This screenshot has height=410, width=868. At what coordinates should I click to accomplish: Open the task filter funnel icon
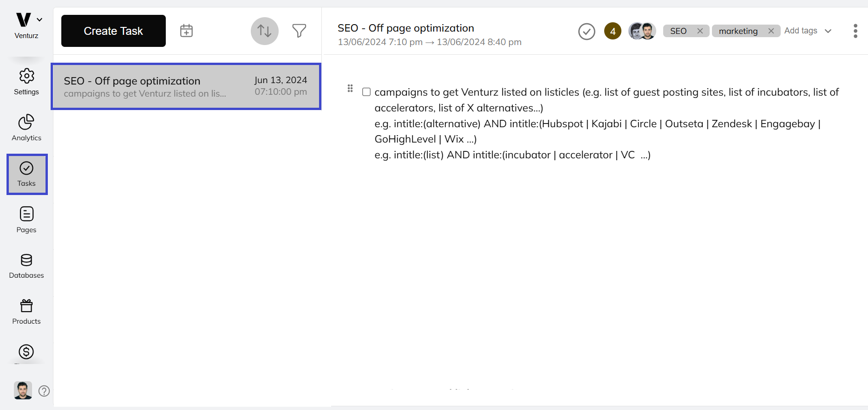pyautogui.click(x=299, y=31)
